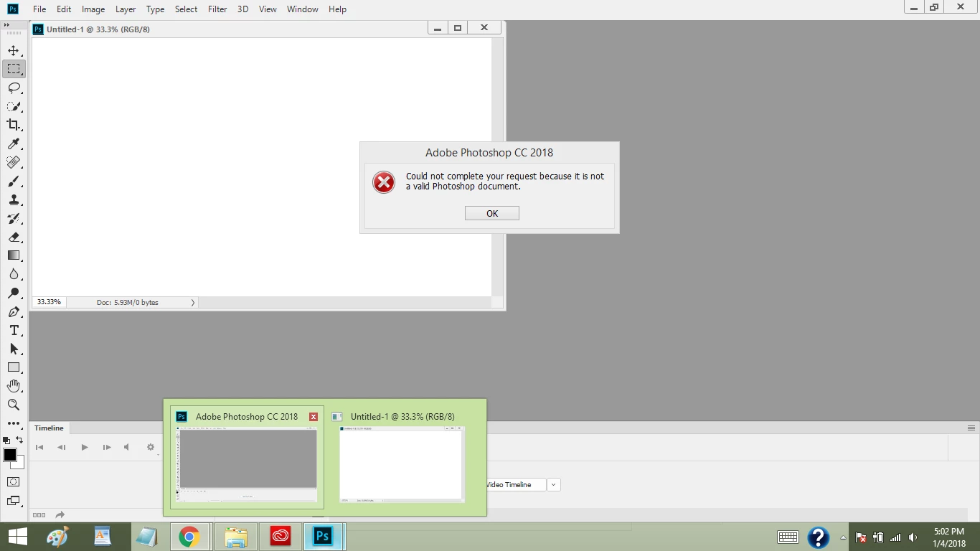Open the Filter menu
The image size is (980, 551).
tap(217, 9)
